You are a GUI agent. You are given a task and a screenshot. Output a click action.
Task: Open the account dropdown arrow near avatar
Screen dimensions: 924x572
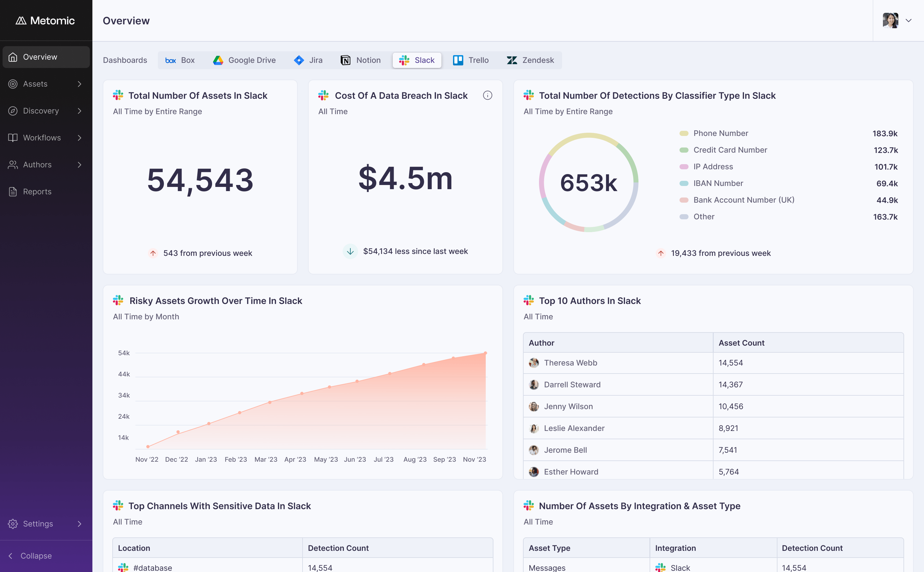pos(909,21)
